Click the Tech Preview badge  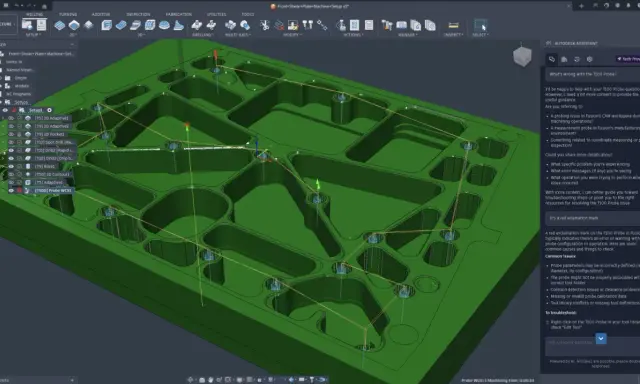point(629,59)
